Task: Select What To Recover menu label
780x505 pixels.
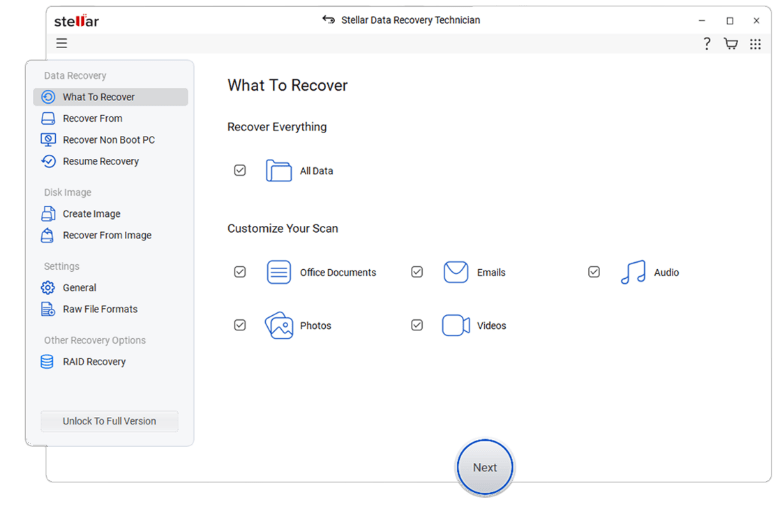Action: (98, 97)
